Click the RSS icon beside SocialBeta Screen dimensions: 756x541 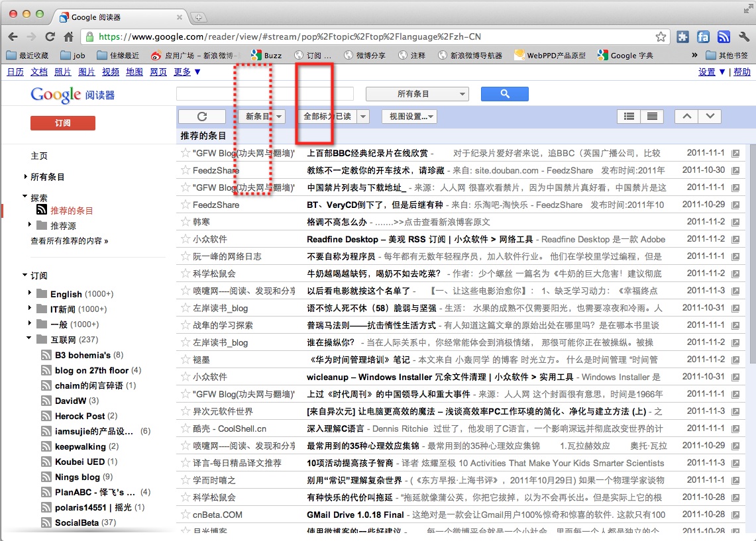point(46,522)
